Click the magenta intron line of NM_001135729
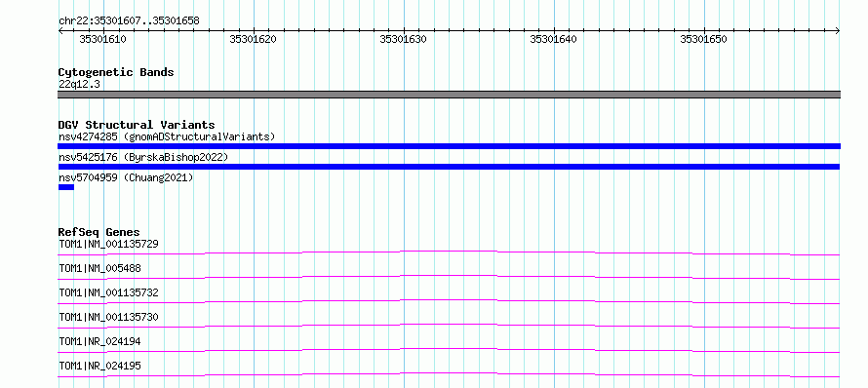The image size is (868, 388). coord(449,252)
